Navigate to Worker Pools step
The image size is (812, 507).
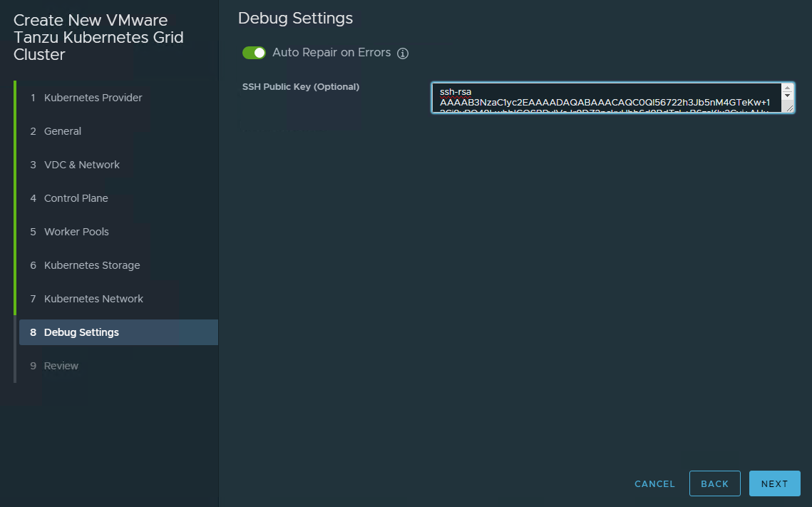pos(76,232)
